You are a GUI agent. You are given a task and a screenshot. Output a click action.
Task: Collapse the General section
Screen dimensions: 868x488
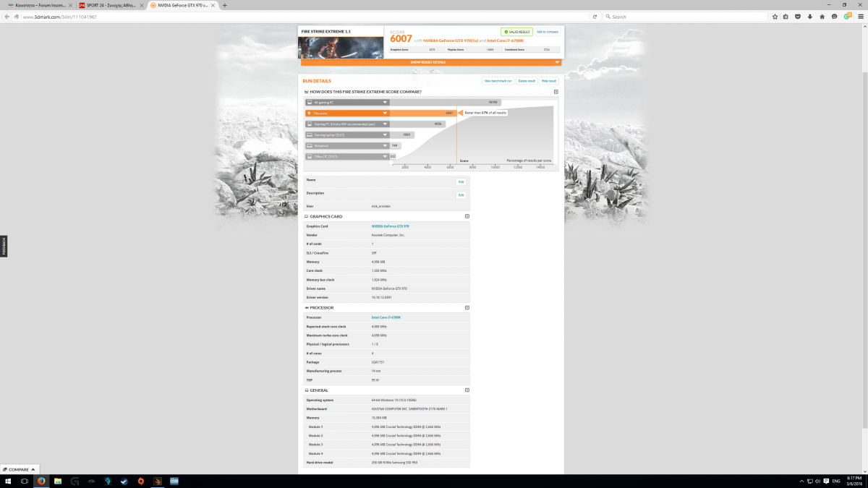[467, 390]
